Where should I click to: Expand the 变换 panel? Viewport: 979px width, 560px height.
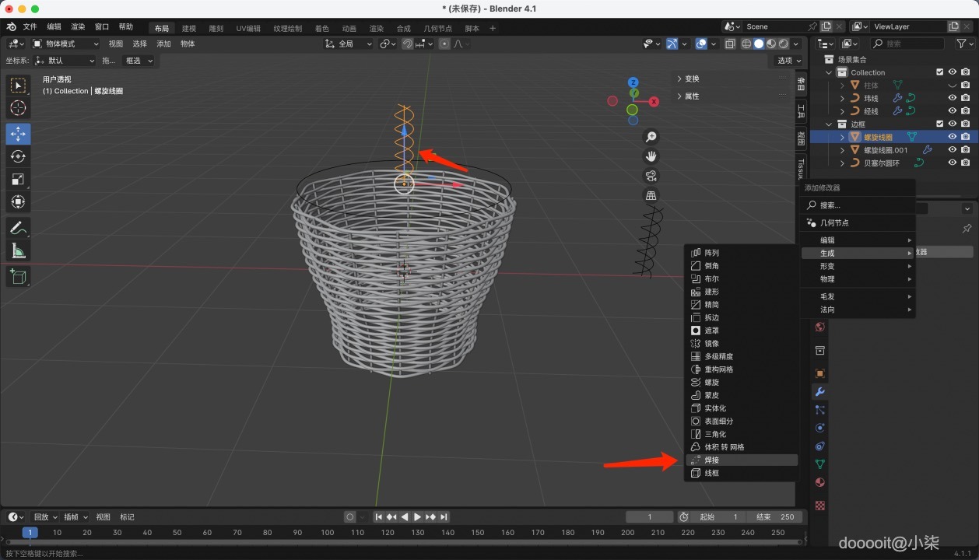pos(692,79)
